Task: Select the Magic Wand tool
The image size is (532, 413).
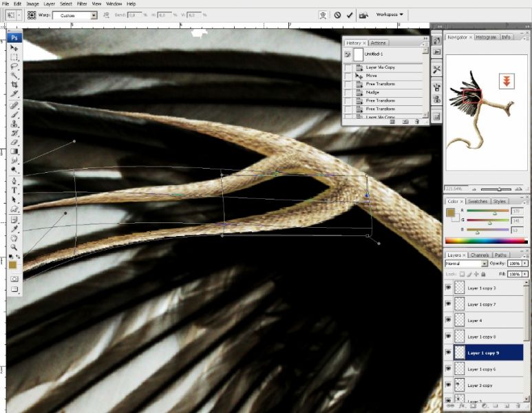Action: [x=14, y=75]
